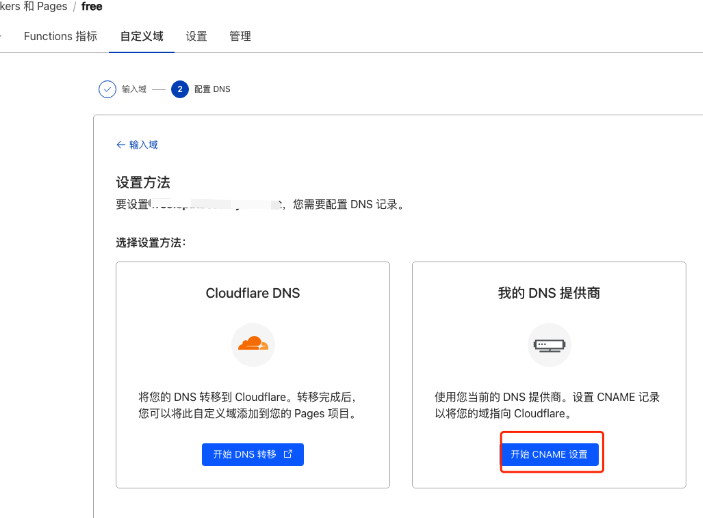Image resolution: width=703 pixels, height=518 pixels.
Task: Click text '将您的 DNS 转移到 Cloudflare'
Action: pyautogui.click(x=212, y=397)
